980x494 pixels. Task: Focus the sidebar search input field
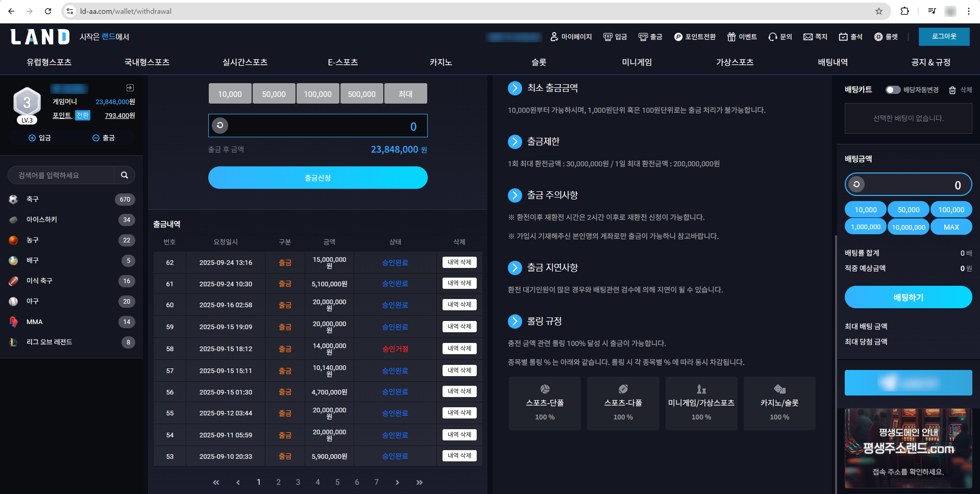click(61, 175)
